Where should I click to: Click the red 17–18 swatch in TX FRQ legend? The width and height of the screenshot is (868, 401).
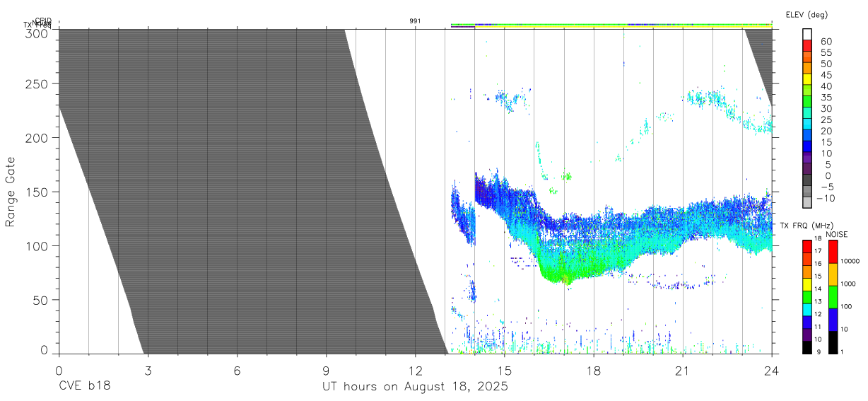807,245
